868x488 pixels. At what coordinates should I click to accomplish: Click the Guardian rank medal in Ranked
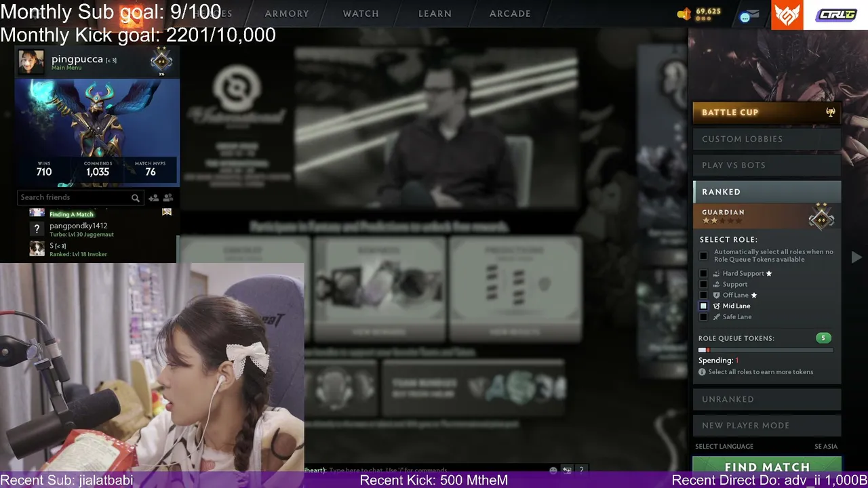821,218
